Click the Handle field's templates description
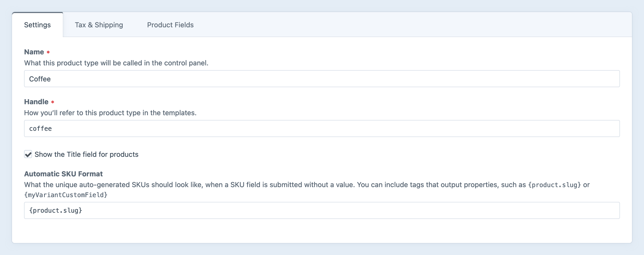Screen dimensions: 644x255 [110, 113]
